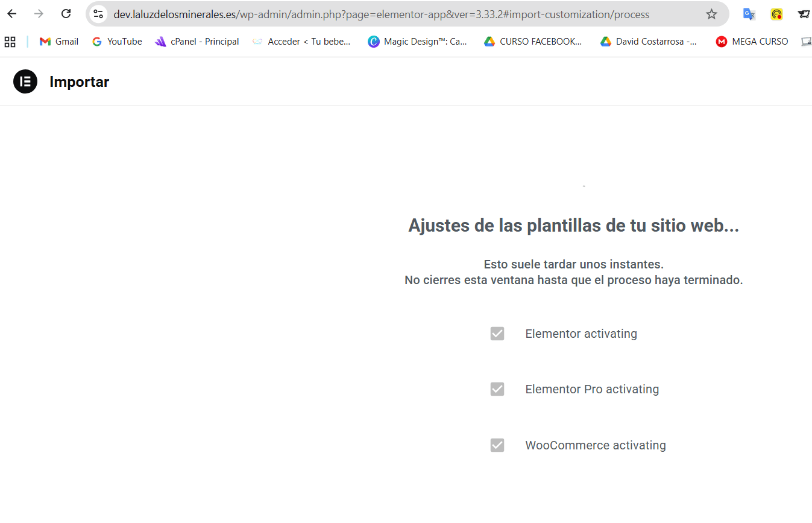Open the MEGA CURSO bookmark
Screen dimensions: 812x523
pos(752,42)
